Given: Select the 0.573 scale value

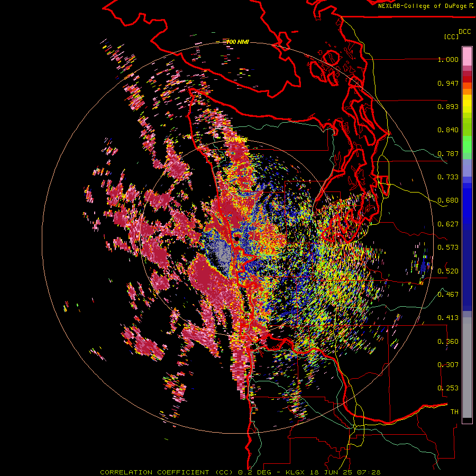Looking at the screenshot, I should point(448,248).
